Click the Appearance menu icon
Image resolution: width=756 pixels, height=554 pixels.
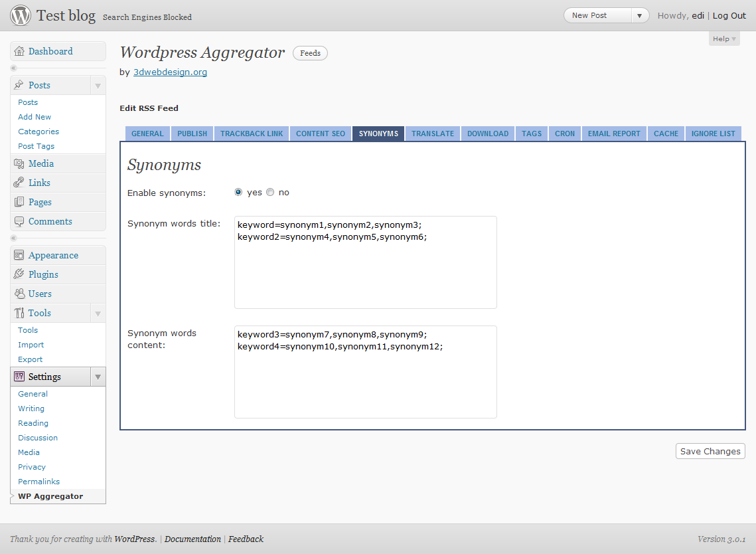point(19,255)
